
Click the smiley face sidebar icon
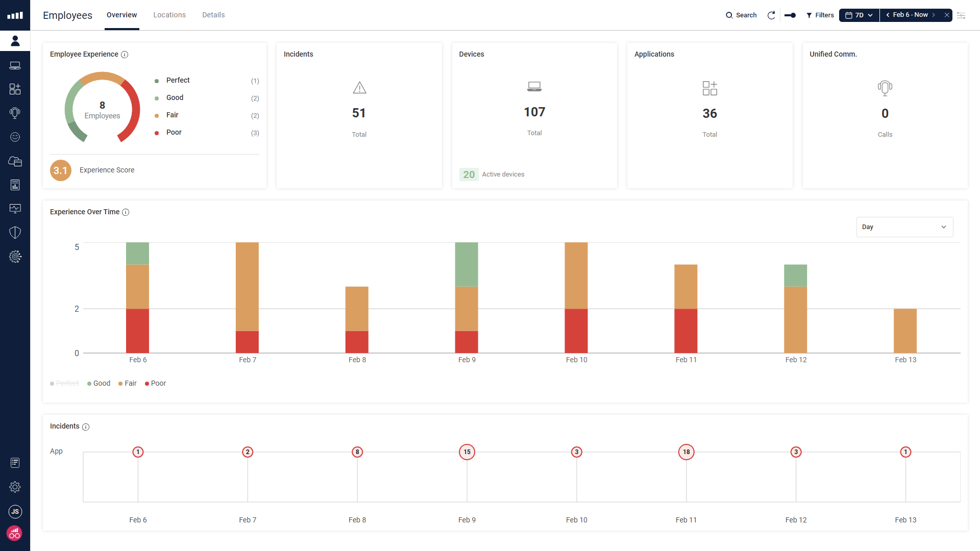(x=15, y=137)
